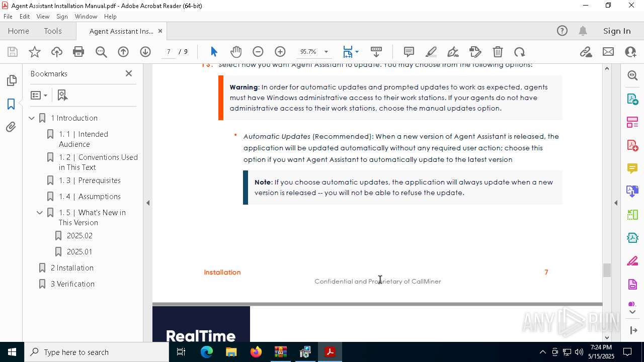Click the document vertical scrollbar thumb
The height and width of the screenshot is (362, 644).
pyautogui.click(x=607, y=270)
